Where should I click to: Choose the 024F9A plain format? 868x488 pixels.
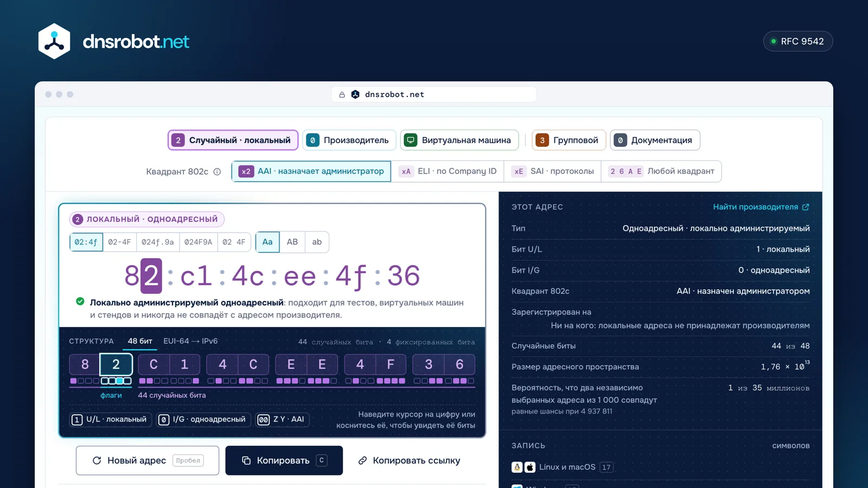coord(198,242)
